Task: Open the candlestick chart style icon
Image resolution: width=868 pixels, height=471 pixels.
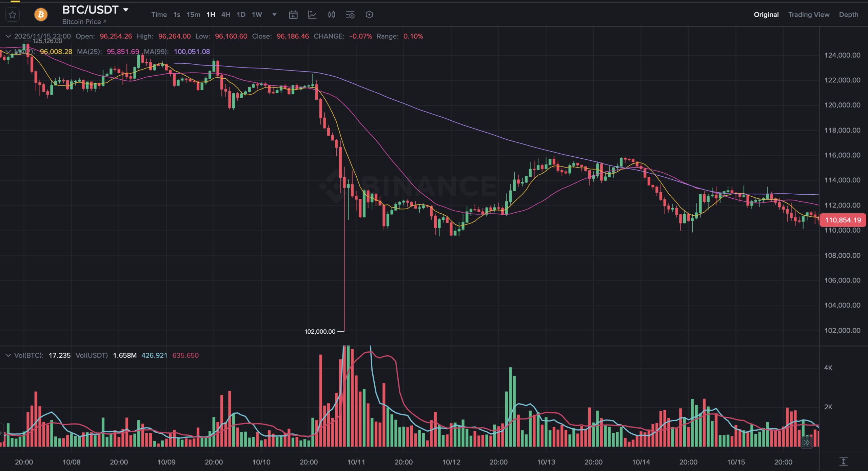Action: 331,15
